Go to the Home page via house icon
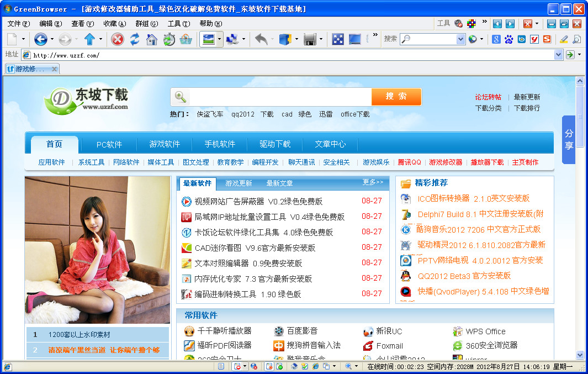The width and height of the screenshot is (588, 374). 151,39
